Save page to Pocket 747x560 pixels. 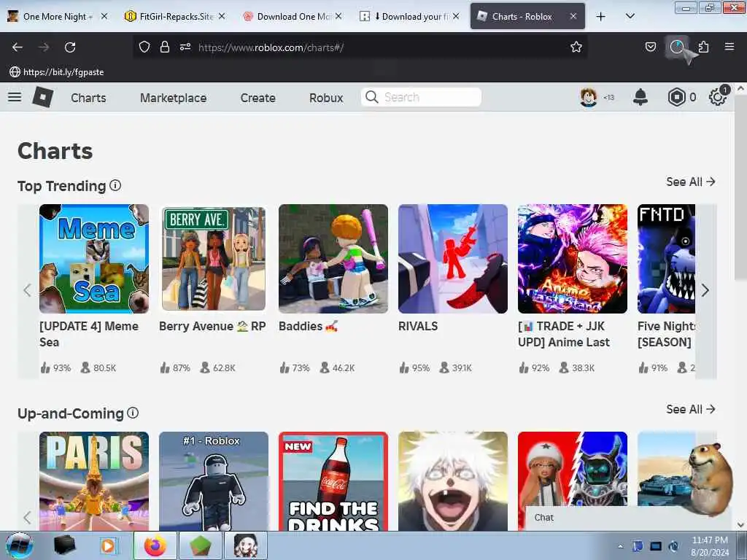[650, 47]
